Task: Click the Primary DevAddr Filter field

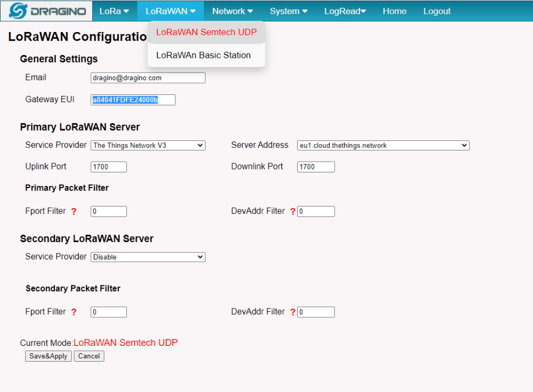Action: click(x=316, y=212)
